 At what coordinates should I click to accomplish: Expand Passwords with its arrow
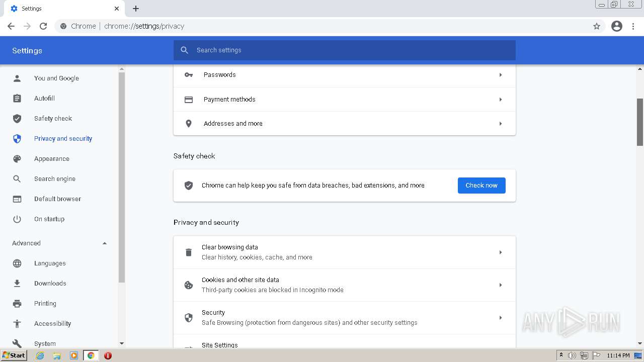[500, 75]
